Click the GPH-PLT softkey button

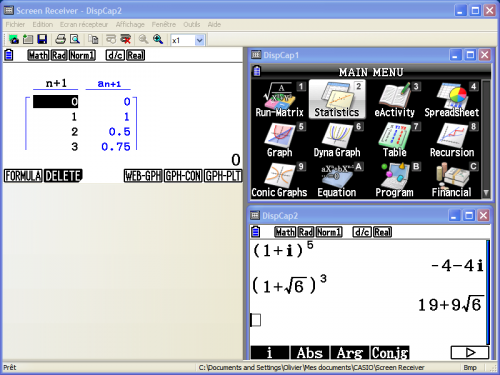pos(223,176)
